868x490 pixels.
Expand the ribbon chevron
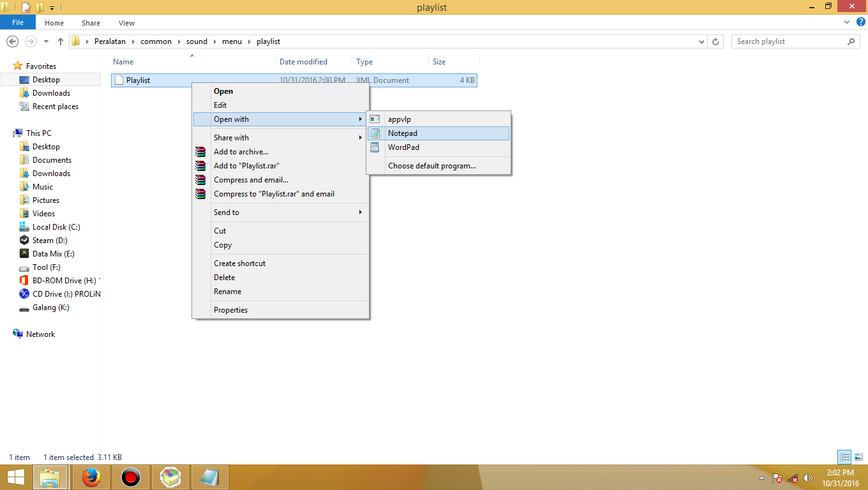point(847,22)
